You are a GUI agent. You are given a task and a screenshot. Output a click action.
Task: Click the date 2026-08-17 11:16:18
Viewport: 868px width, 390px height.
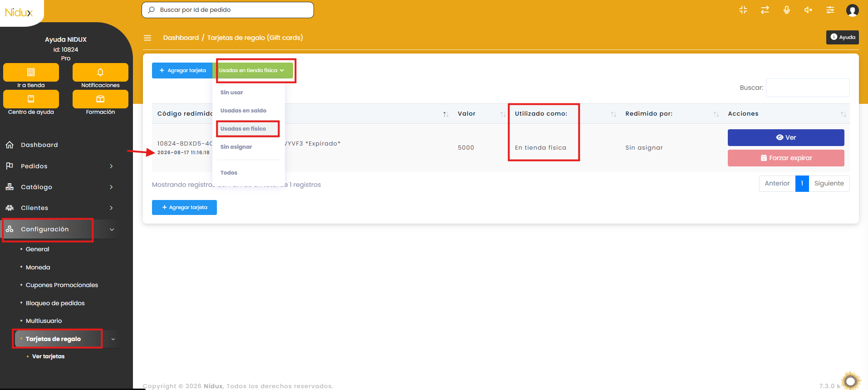(x=183, y=153)
